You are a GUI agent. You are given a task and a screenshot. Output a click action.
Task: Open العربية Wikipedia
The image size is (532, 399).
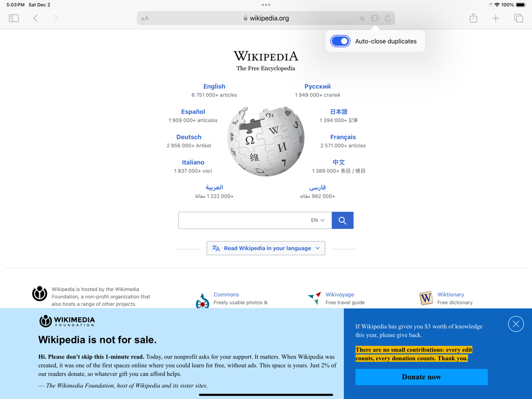pyautogui.click(x=214, y=187)
